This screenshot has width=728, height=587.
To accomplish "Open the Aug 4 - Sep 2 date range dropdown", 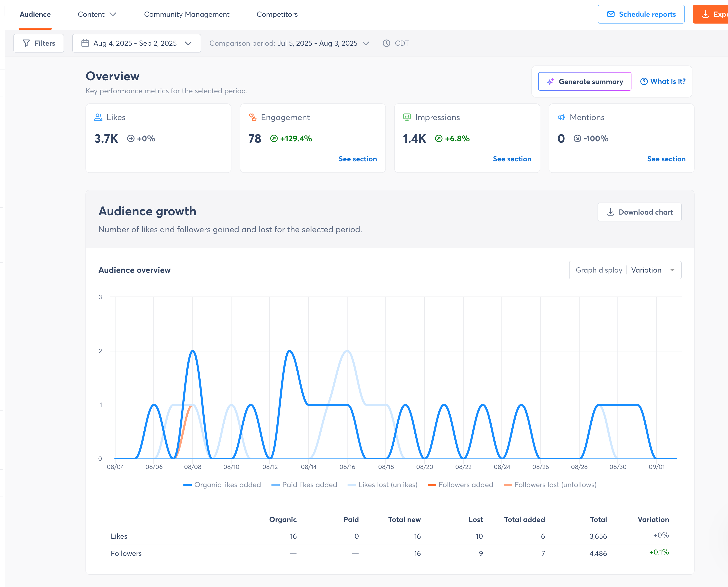I will [137, 43].
